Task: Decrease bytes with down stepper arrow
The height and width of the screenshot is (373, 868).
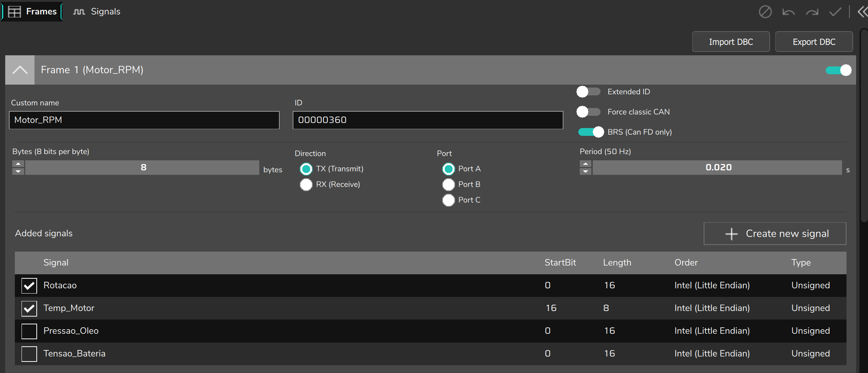Action: pyautogui.click(x=18, y=171)
